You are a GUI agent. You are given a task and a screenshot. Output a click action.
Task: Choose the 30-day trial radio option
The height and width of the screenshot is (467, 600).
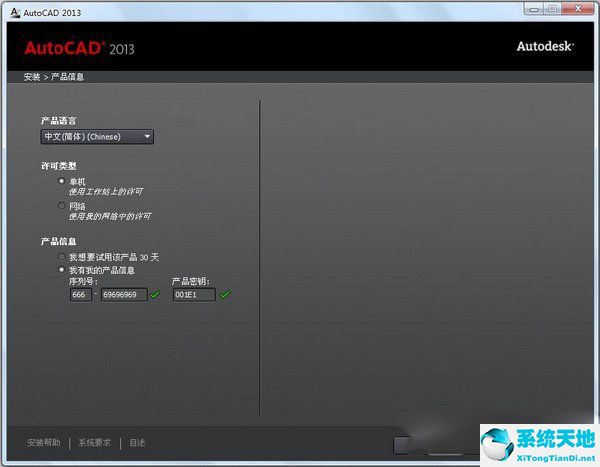61,256
